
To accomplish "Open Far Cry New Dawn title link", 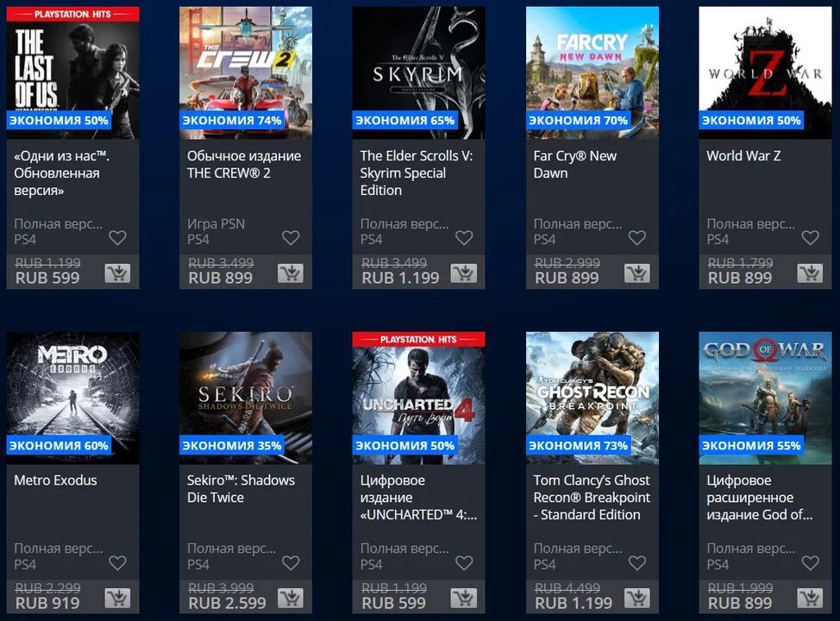I will coord(575,165).
